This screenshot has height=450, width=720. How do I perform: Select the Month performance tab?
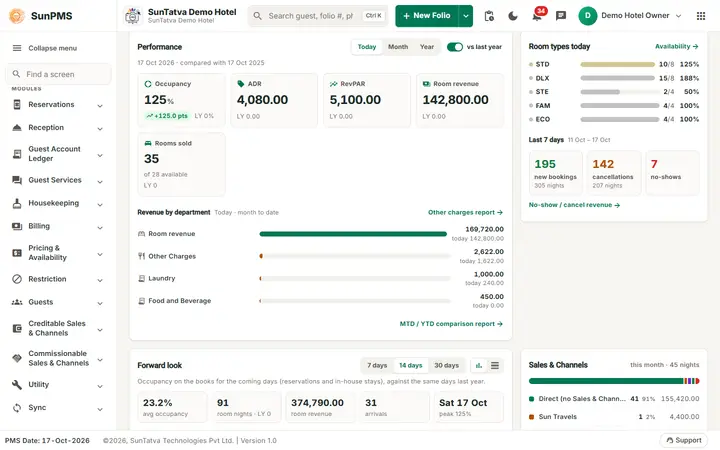coord(398,47)
